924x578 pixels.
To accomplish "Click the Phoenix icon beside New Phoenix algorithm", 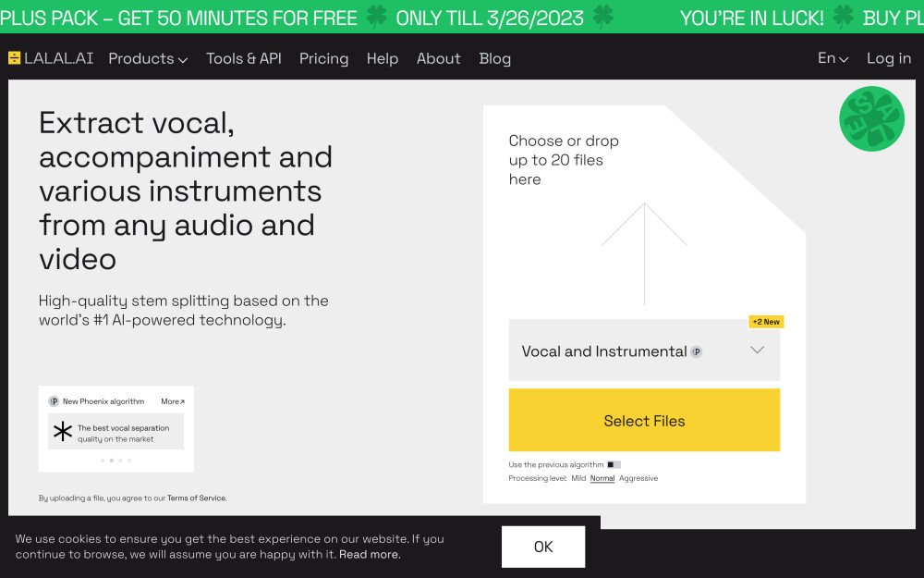I will pos(54,401).
